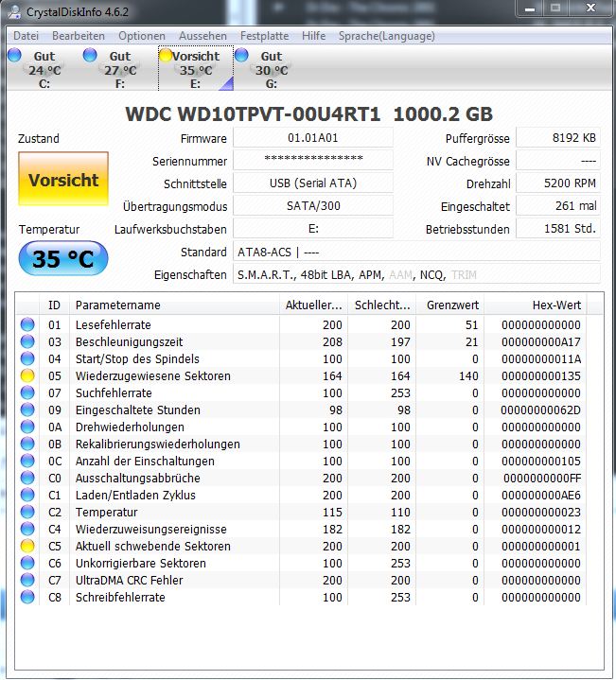Open the Bearbeiten menu
The height and width of the screenshot is (680, 616).
(79, 36)
